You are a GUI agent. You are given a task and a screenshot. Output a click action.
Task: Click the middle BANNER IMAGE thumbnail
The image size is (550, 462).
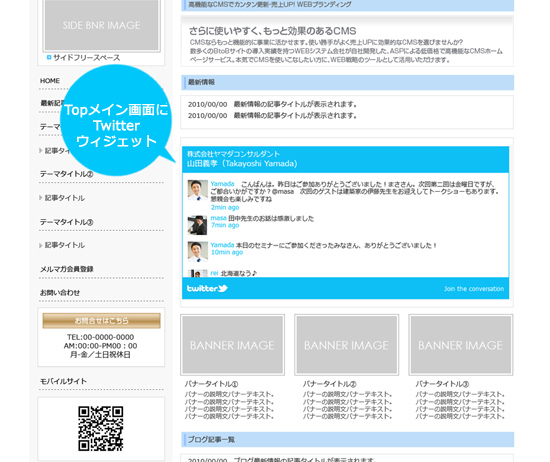pyautogui.click(x=347, y=345)
